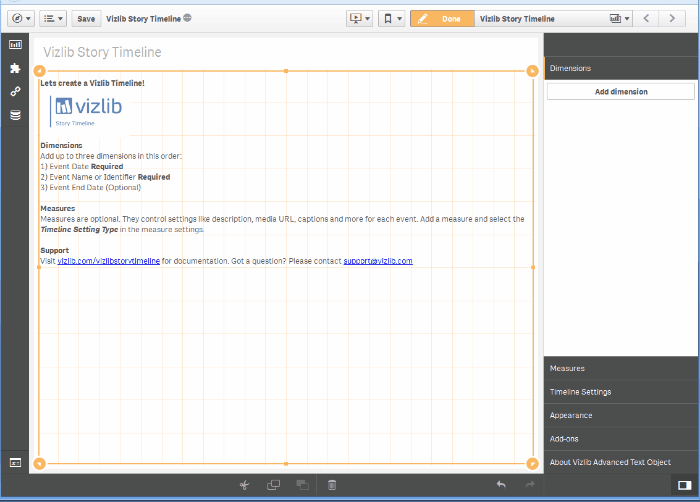The image size is (700, 502).
Task: Expand the Appearance section
Action: click(621, 415)
